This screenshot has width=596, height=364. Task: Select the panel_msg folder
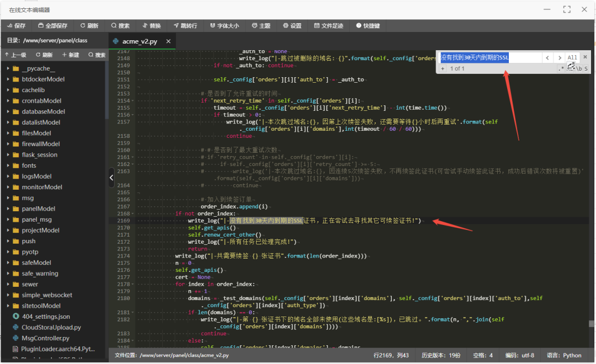(x=36, y=220)
